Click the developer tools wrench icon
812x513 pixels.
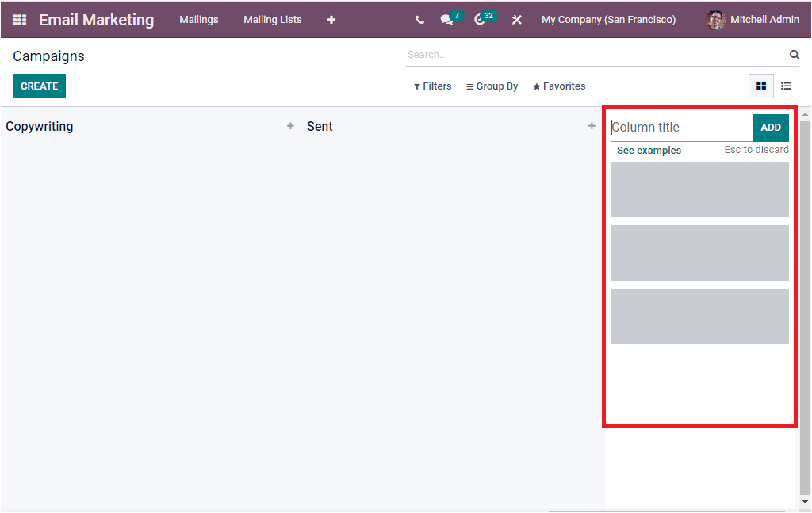[x=516, y=19]
